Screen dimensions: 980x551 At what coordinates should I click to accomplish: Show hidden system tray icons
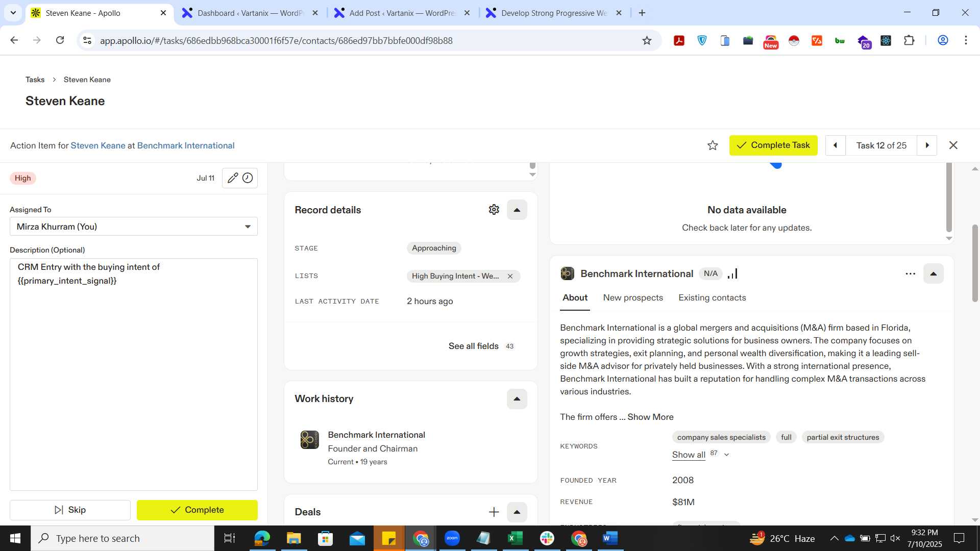point(834,538)
